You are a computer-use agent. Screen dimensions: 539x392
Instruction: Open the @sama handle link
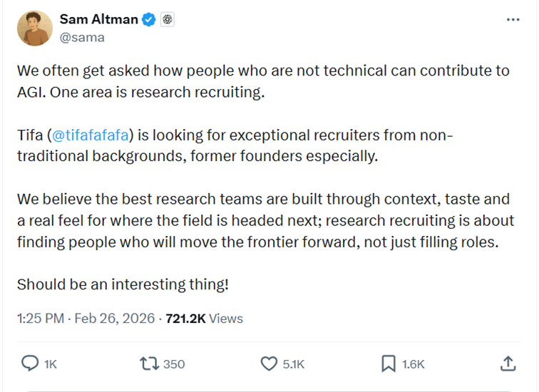tap(81, 38)
